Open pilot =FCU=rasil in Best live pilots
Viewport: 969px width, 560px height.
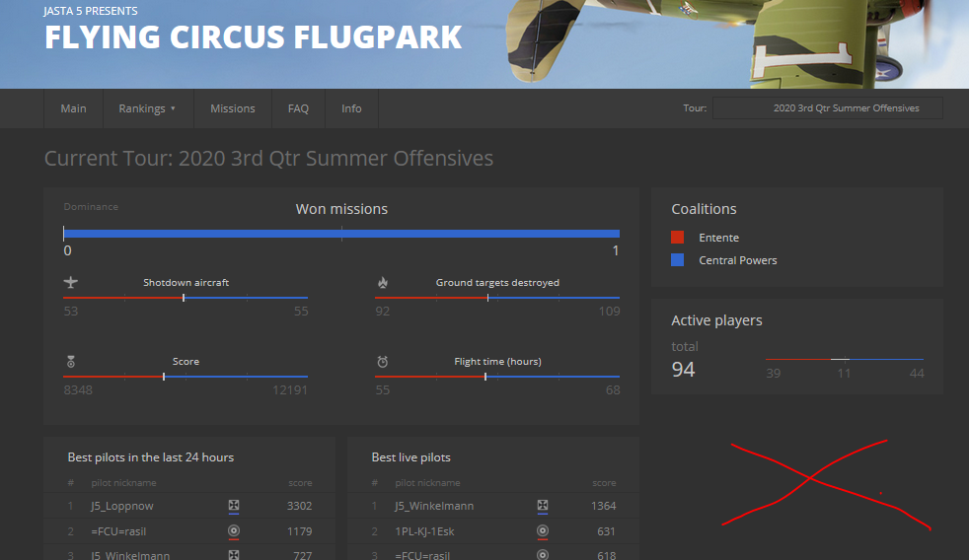tap(422, 554)
